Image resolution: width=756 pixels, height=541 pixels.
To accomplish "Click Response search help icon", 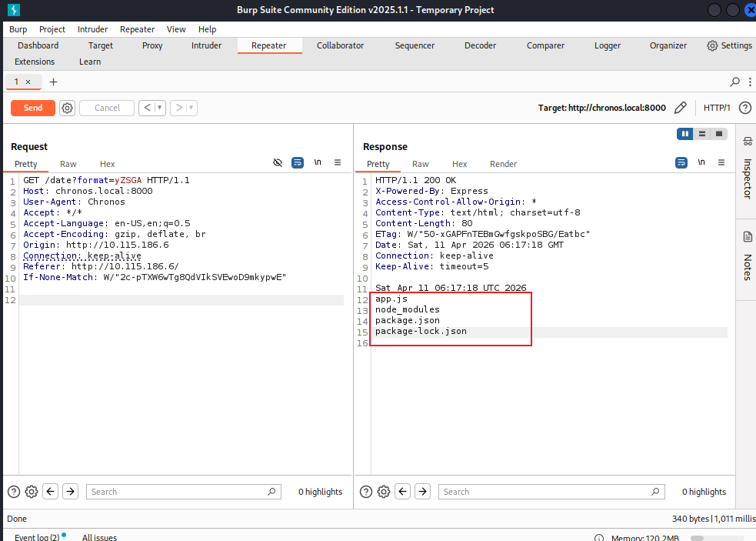I will (x=366, y=492).
